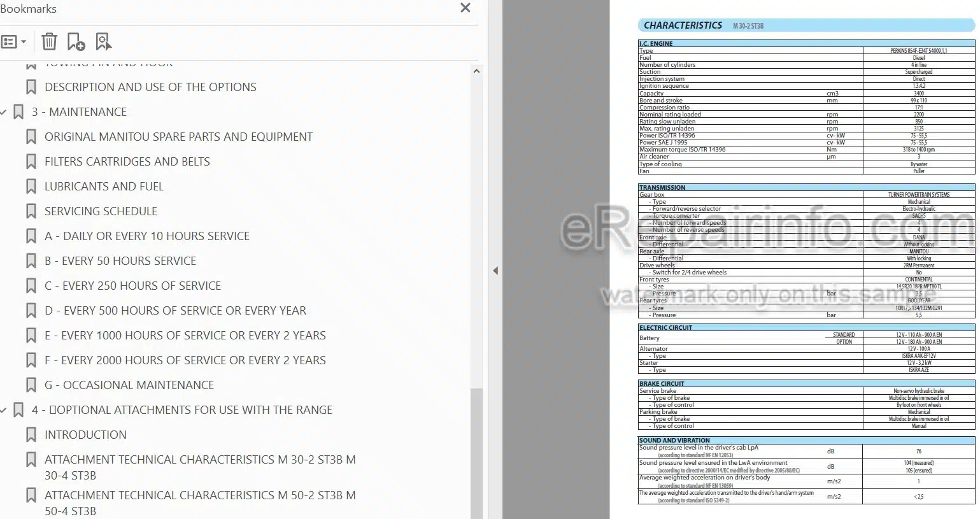
Task: Open ATTACHMENT TECHNICAL CHARACTERISTICS M 30-2 ST3B bookmark
Action: point(200,467)
